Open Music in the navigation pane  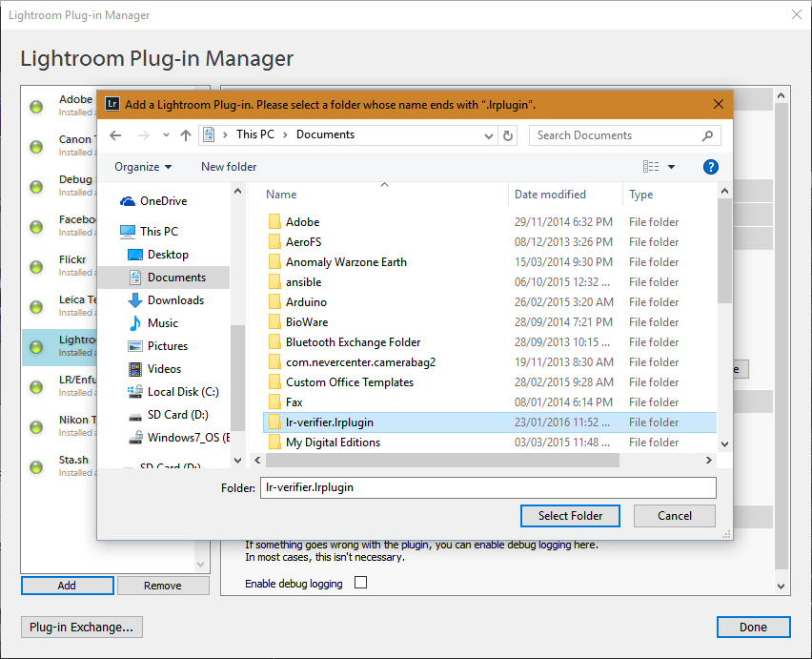(x=152, y=322)
